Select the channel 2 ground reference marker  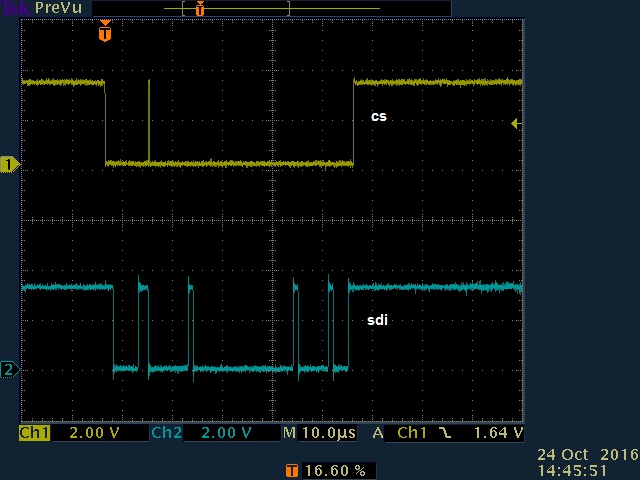point(9,369)
